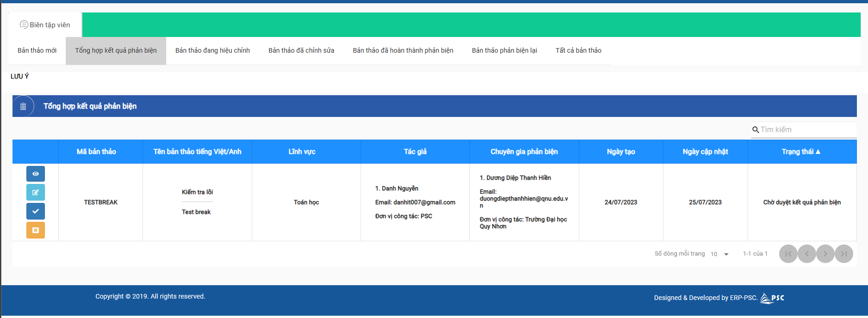Click the Mã bản thảo column header
Screen dimensions: 868x318
96,152
